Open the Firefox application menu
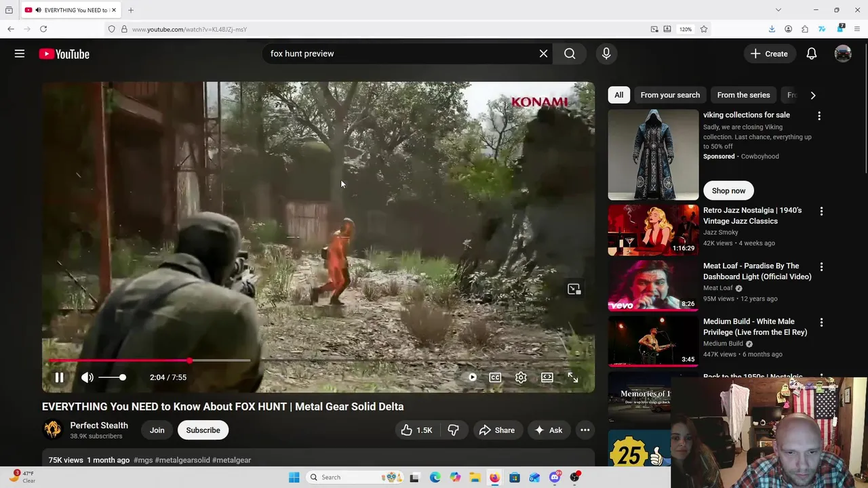The width and height of the screenshot is (868, 488). coord(858,29)
